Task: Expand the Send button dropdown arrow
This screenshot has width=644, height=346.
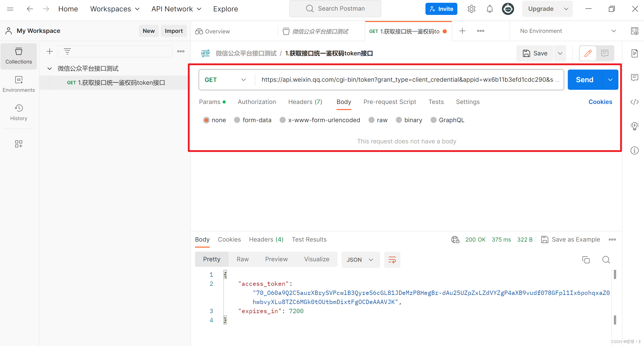Action: [610, 80]
